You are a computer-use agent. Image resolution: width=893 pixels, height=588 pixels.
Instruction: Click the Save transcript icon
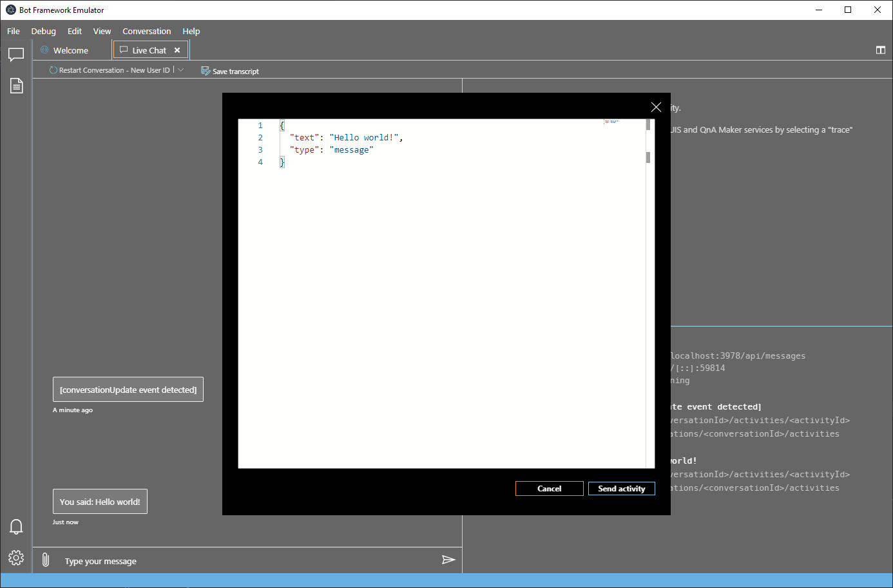[206, 71]
